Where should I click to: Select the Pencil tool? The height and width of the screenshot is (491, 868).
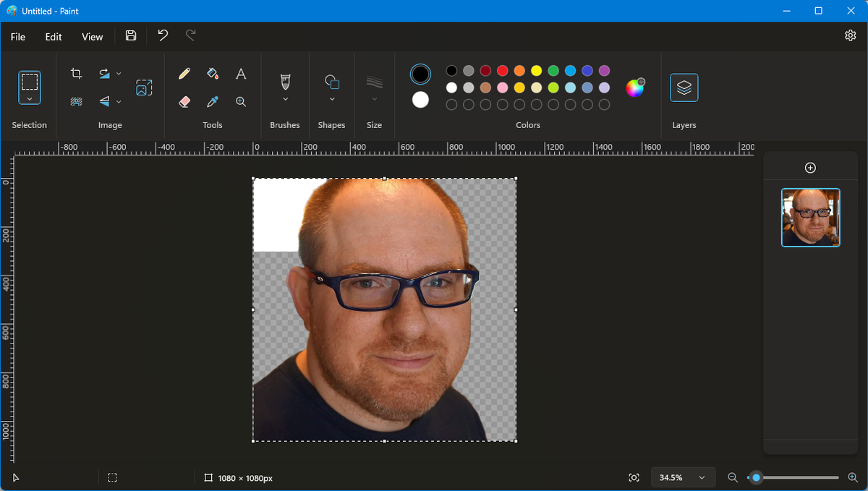click(x=184, y=73)
